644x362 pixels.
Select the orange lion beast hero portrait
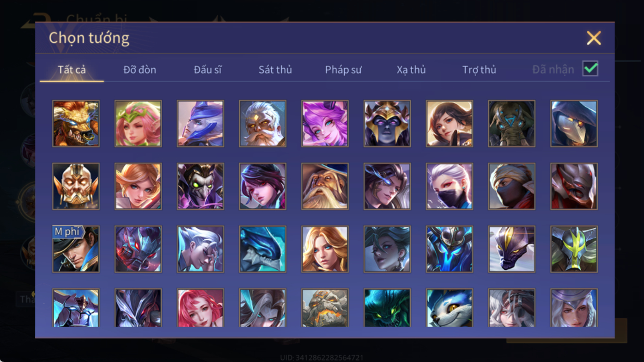(x=76, y=124)
